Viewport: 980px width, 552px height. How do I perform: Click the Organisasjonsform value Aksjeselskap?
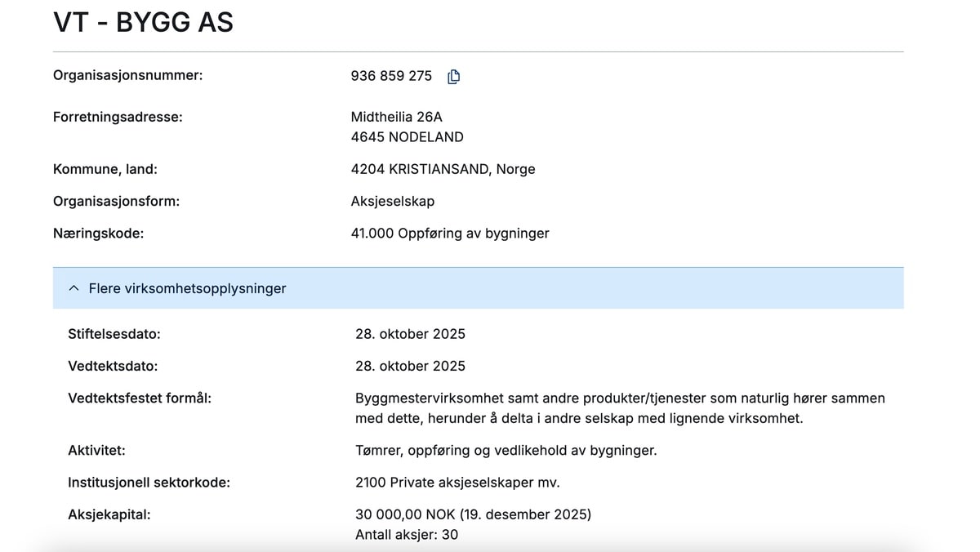pos(393,201)
